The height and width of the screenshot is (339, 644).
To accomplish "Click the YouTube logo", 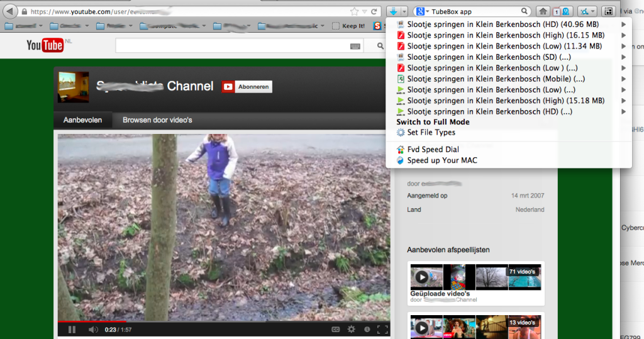I will 45,45.
